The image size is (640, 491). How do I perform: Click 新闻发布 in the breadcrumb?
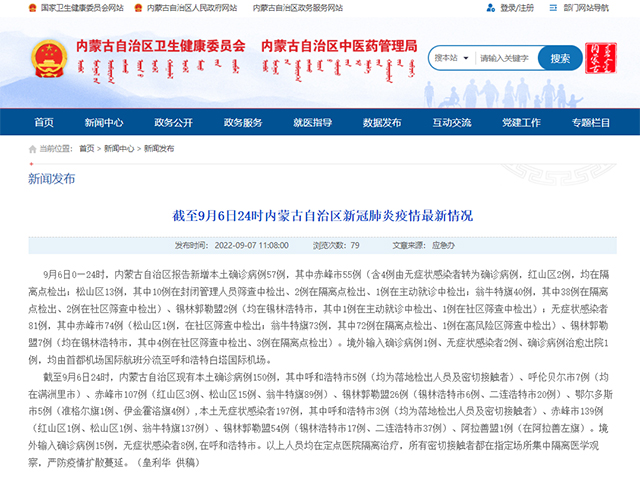pyautogui.click(x=159, y=149)
